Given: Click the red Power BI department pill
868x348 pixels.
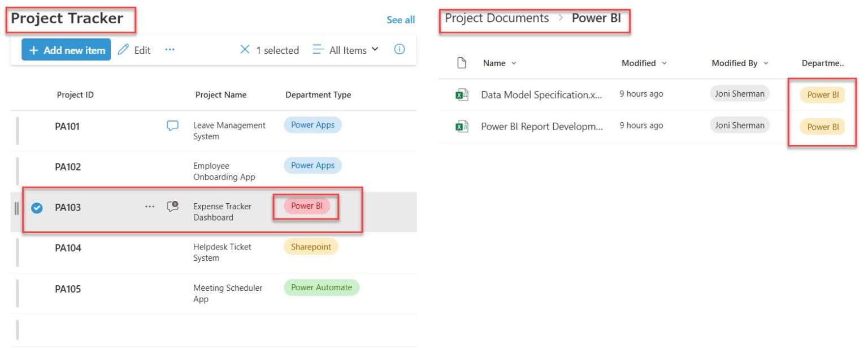Looking at the screenshot, I should [306, 207].
